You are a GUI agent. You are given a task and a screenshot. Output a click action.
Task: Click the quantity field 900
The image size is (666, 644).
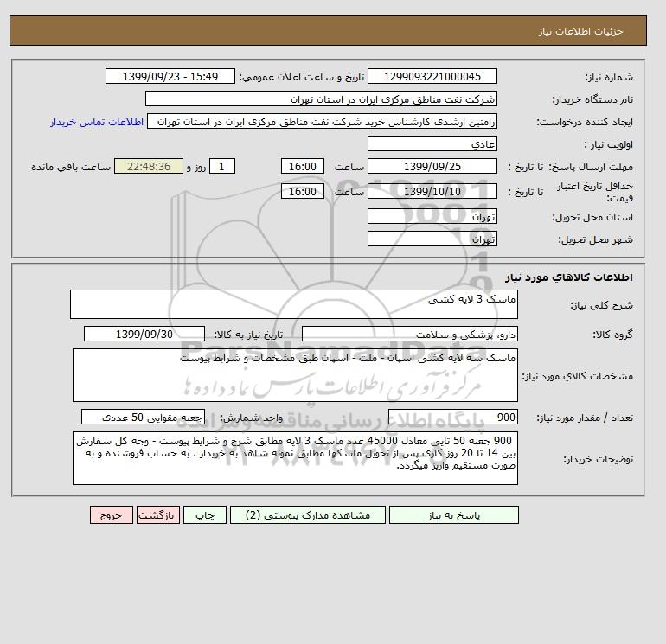tap(452, 417)
